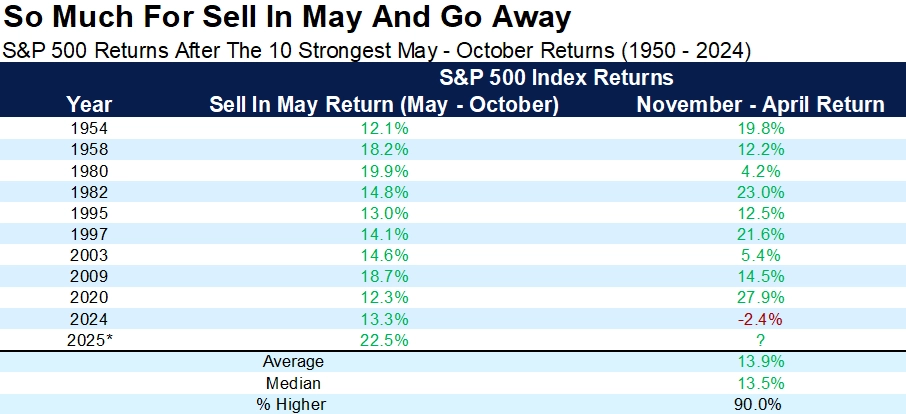
Task: Select the 1954 year cell
Action: 89,128
